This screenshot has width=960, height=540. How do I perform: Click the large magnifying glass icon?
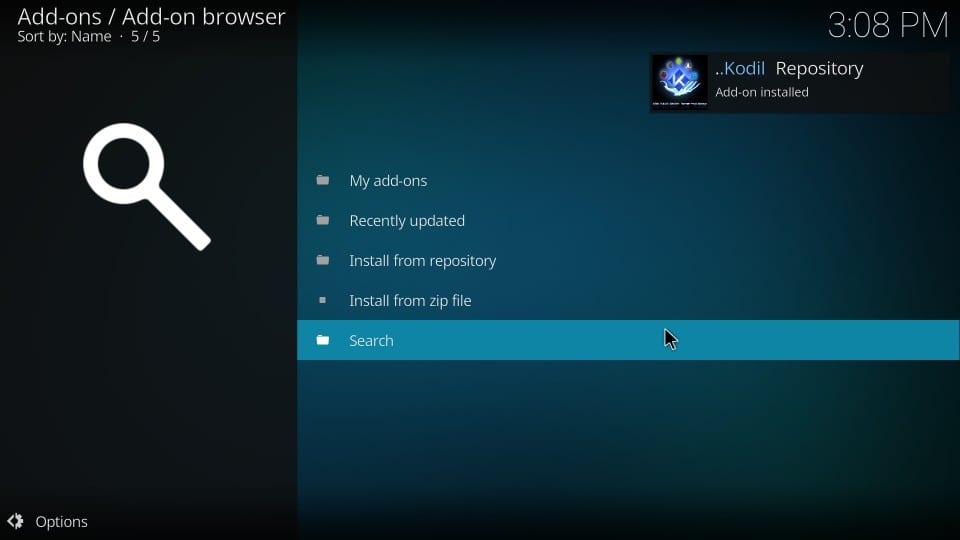pos(147,187)
